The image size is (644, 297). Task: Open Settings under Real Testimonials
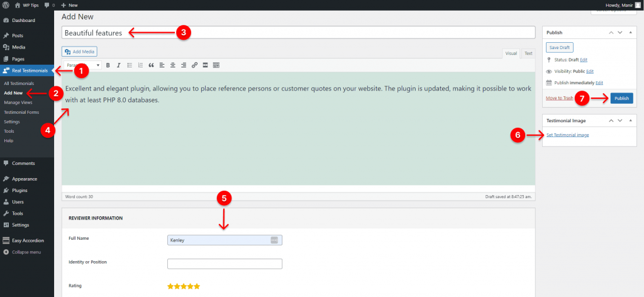point(11,121)
